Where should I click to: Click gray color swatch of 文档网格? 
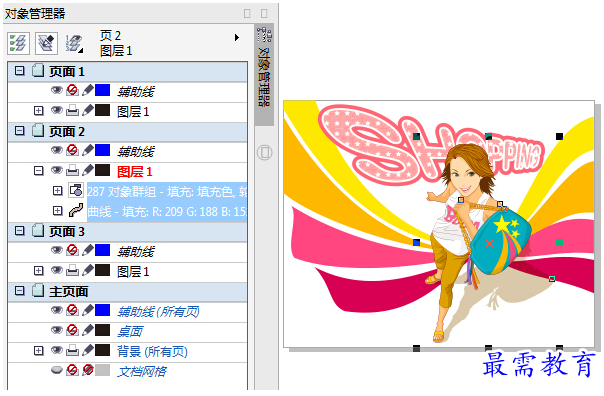pos(102,370)
